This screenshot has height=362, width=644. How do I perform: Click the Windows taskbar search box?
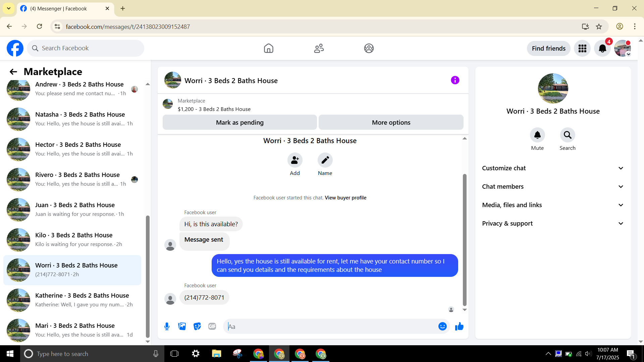click(x=92, y=354)
